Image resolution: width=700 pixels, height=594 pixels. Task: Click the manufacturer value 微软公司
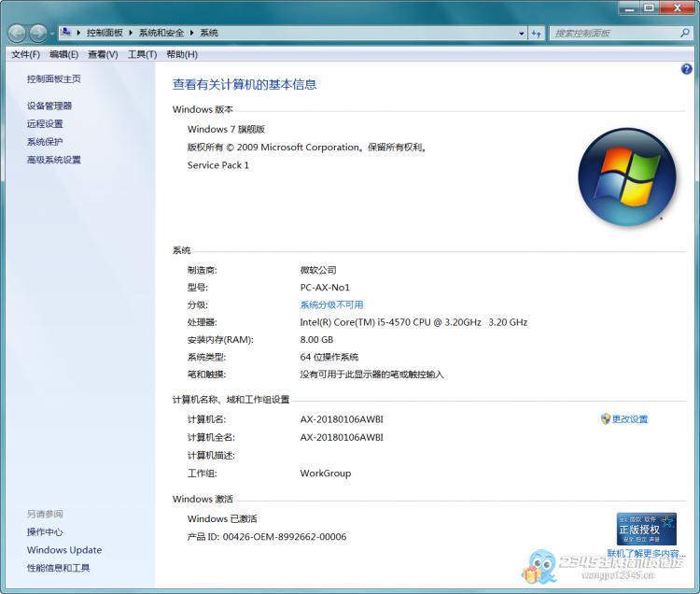pos(318,270)
